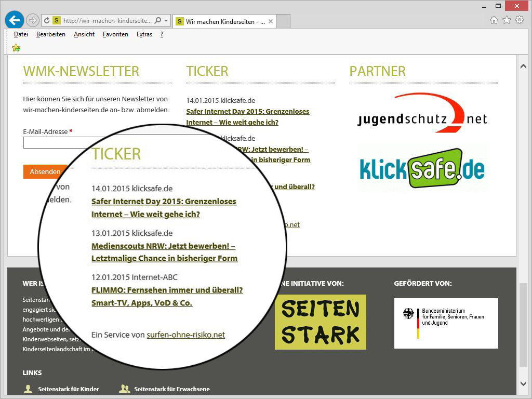Click the vertical scrollbar thumb

pos(523,325)
